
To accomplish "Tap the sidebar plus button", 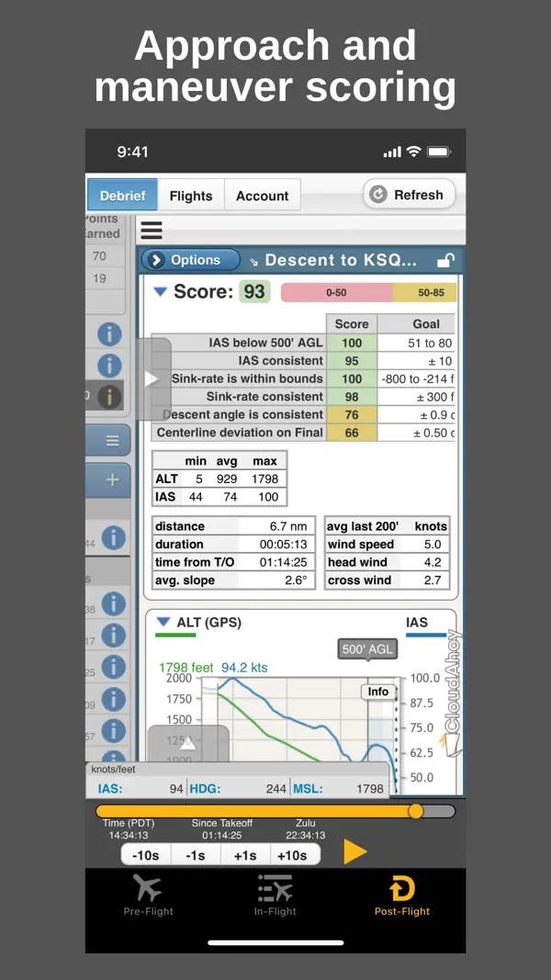I will 112,480.
